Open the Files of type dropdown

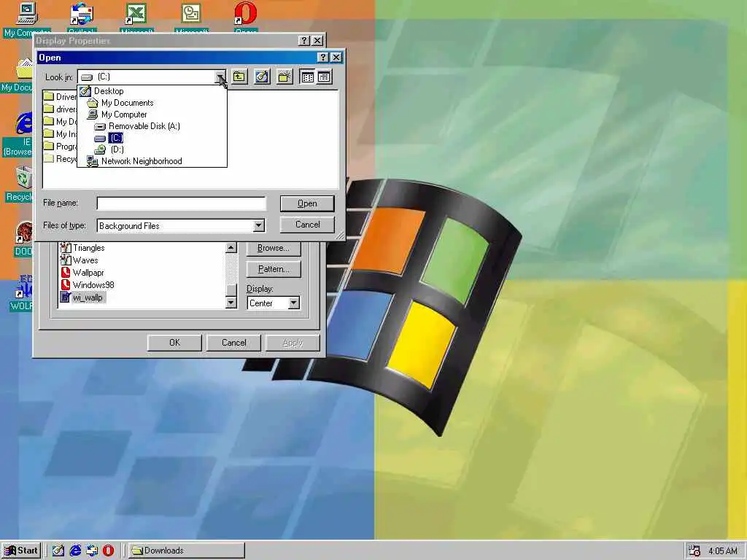tap(259, 225)
